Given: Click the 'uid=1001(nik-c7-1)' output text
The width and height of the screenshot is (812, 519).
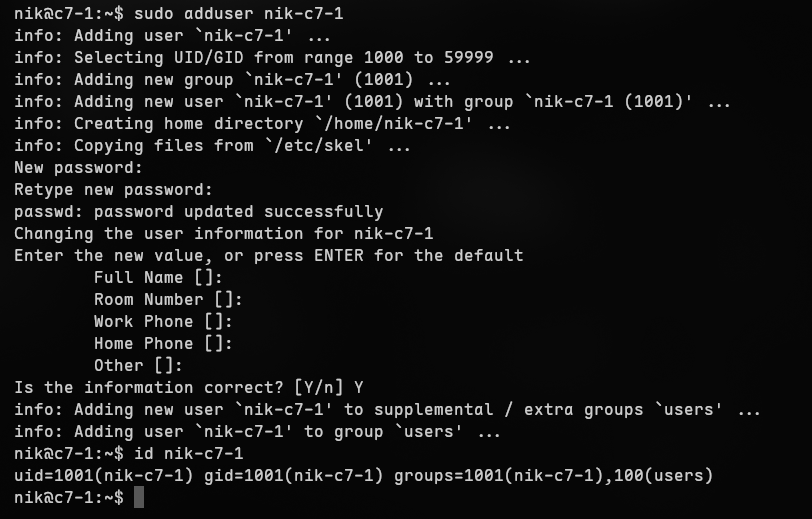Looking at the screenshot, I should point(103,475).
